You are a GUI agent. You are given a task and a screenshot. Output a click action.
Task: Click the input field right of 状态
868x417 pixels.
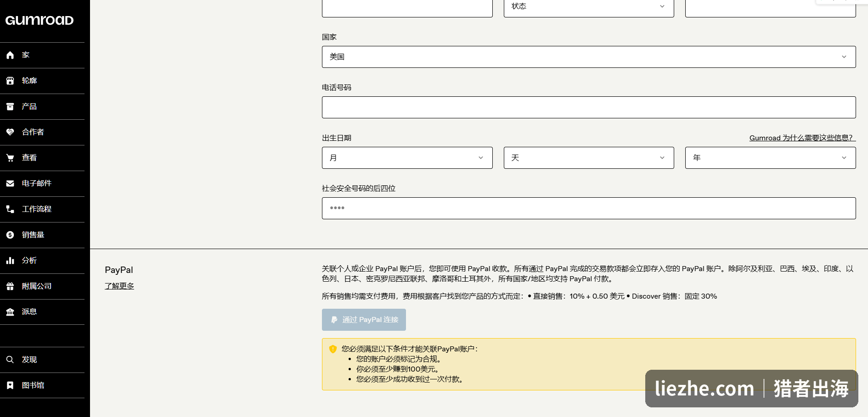[x=771, y=8]
